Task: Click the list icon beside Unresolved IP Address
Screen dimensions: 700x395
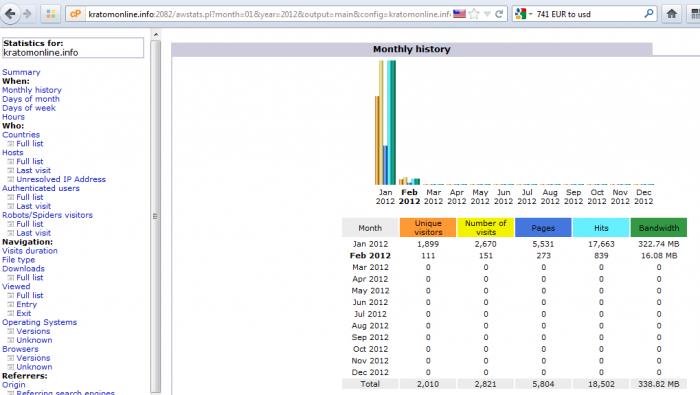Action: point(11,179)
